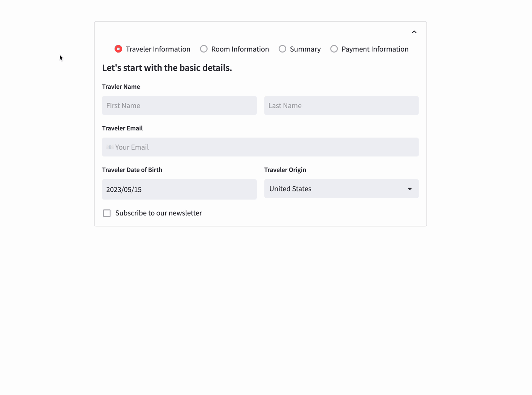
Task: Click the Last Name input field
Action: (x=341, y=105)
